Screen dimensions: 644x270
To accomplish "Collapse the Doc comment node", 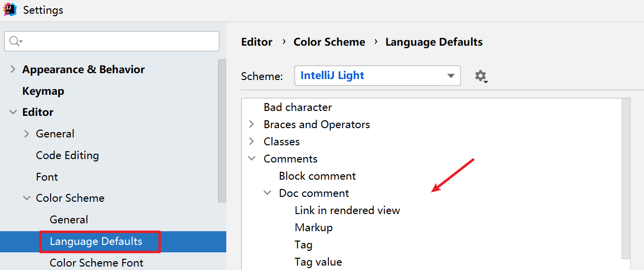I will [x=268, y=193].
